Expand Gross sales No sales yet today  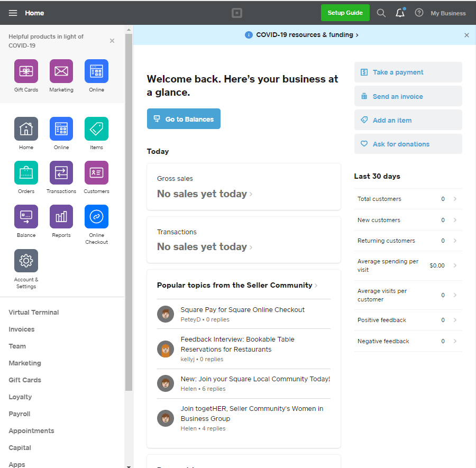[x=205, y=194]
